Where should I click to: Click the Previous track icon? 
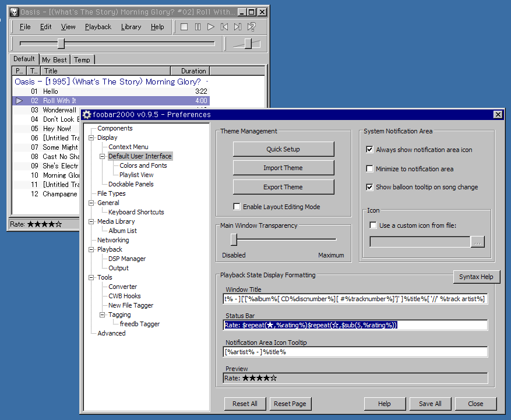pyautogui.click(x=224, y=27)
